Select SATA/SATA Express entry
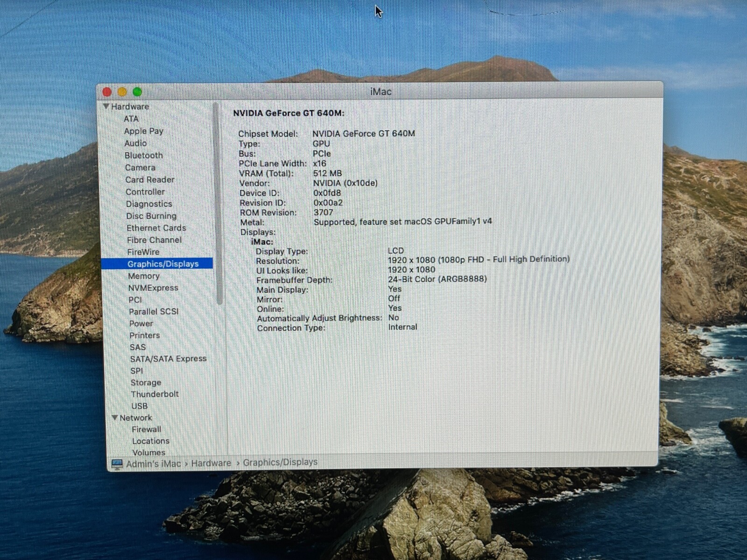This screenshot has width=747, height=560. (x=168, y=358)
